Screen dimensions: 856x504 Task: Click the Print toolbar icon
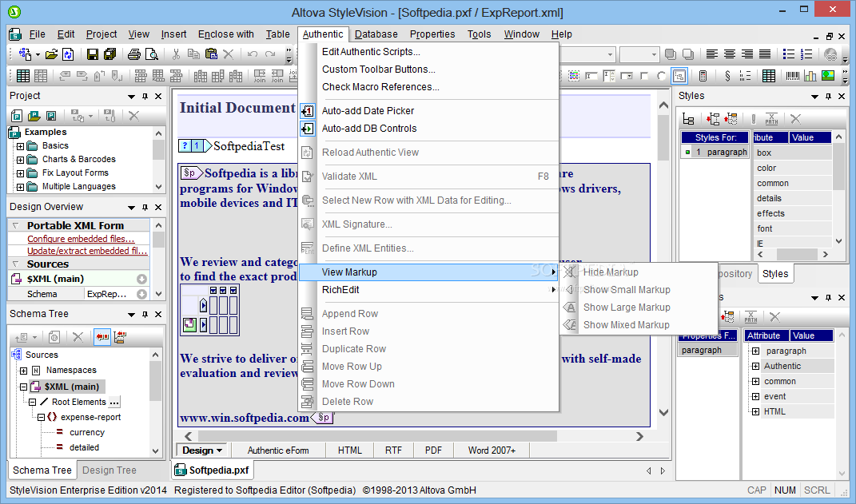(x=133, y=54)
